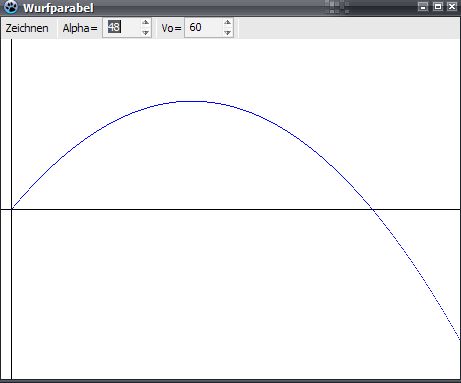Click the origin where the axes cross
This screenshot has width=461, height=383.
point(12,209)
